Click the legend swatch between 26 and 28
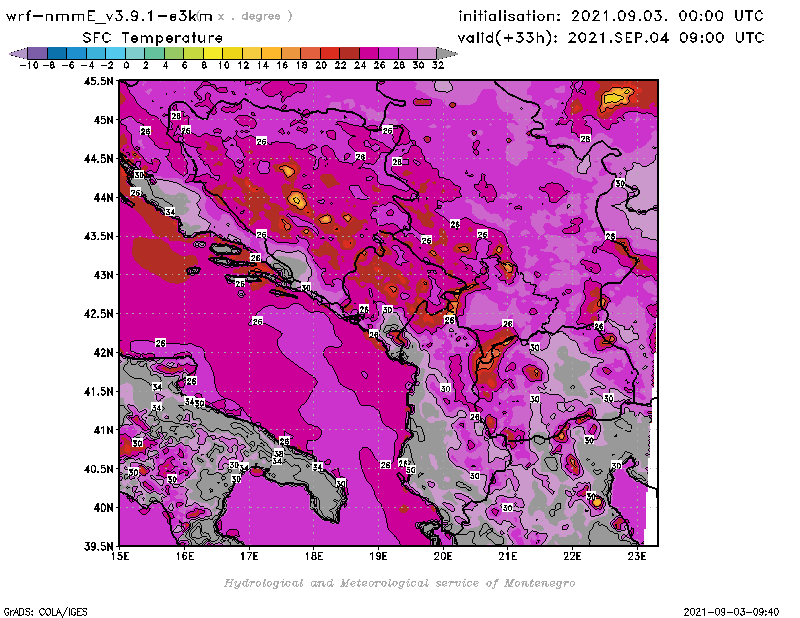The height and width of the screenshot is (618, 800). pyautogui.click(x=388, y=53)
